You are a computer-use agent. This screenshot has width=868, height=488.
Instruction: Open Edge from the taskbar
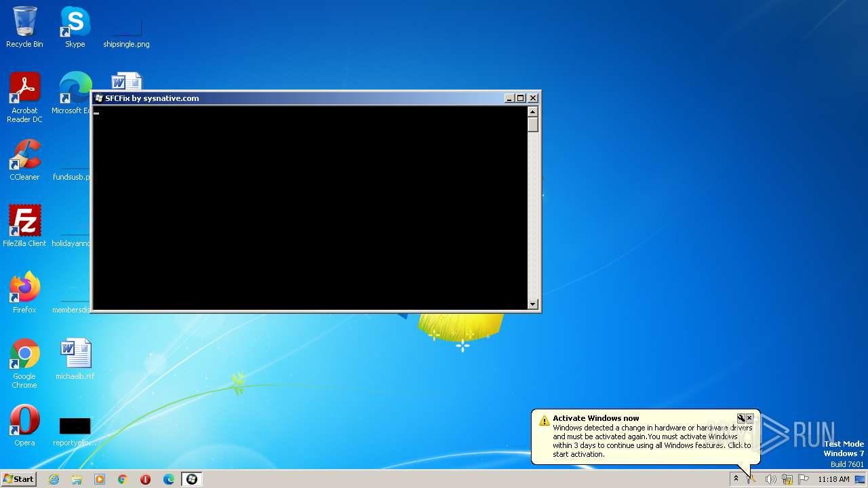(169, 479)
